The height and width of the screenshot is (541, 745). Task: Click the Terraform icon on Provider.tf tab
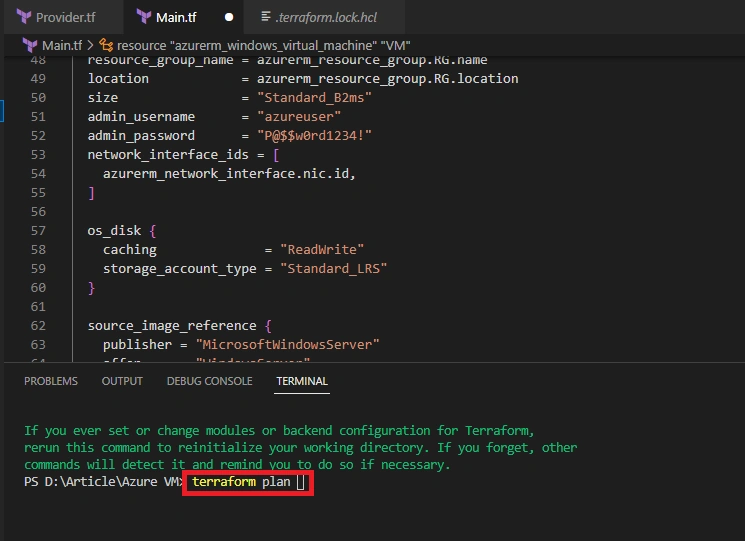(24, 17)
